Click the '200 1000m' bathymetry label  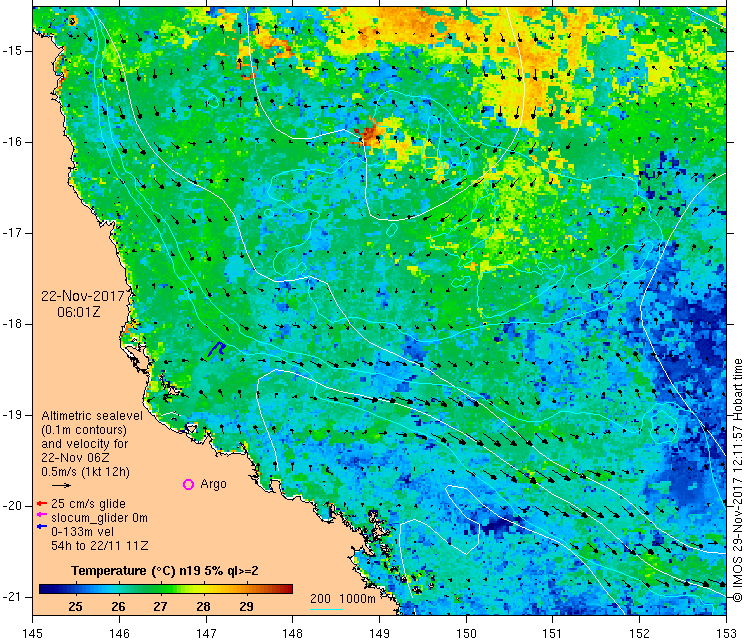pos(342,599)
